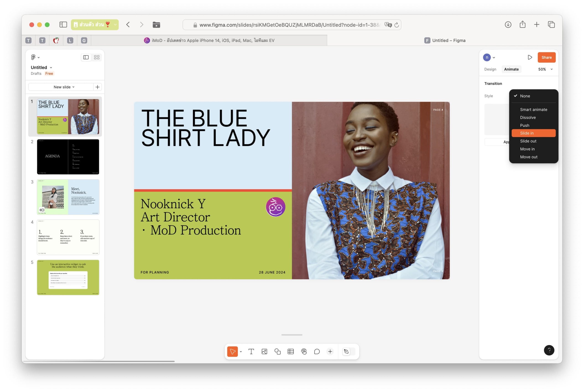Select the Text tool in bottom toolbar
This screenshot has height=392, width=584.
coord(251,351)
